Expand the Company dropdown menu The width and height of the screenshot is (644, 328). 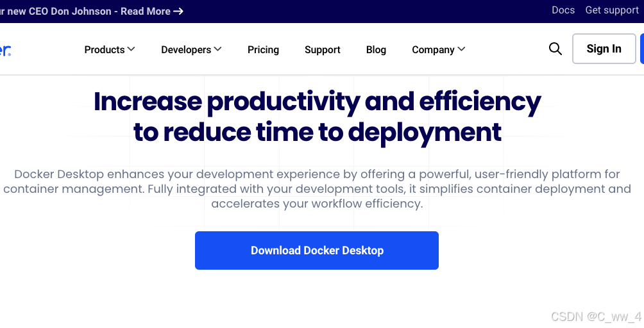(x=439, y=49)
